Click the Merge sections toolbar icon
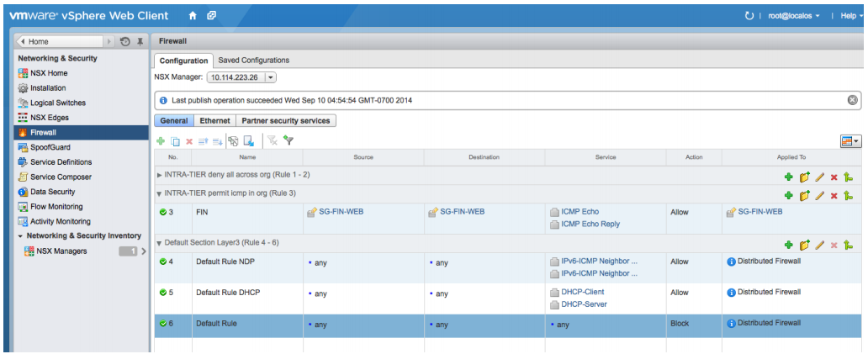Screen dimensions: 868x354 pyautogui.click(x=233, y=141)
